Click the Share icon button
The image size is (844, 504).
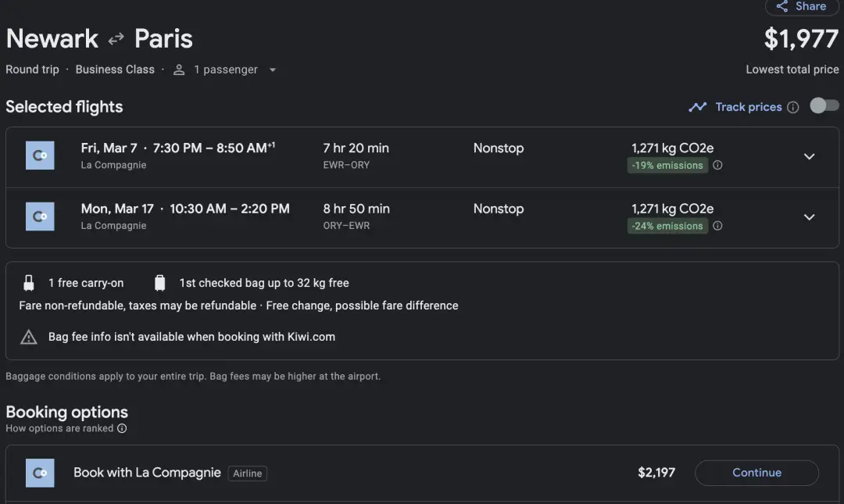point(782,6)
